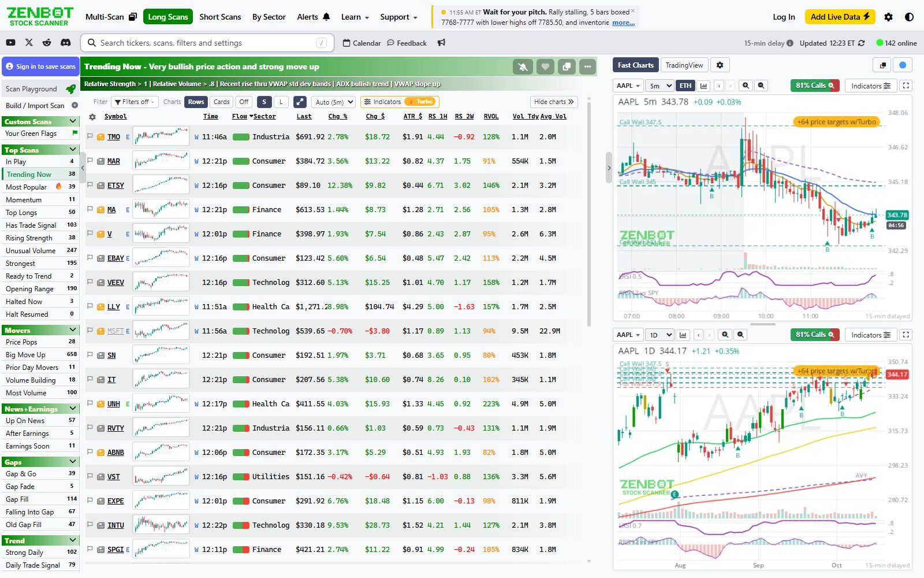Collapse the Top Scans section

pos(73,150)
